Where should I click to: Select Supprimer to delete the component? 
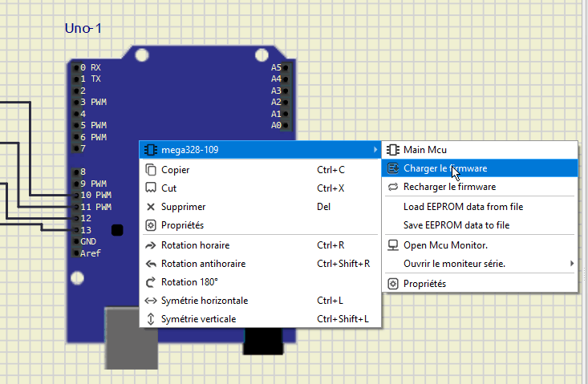[x=260, y=206]
